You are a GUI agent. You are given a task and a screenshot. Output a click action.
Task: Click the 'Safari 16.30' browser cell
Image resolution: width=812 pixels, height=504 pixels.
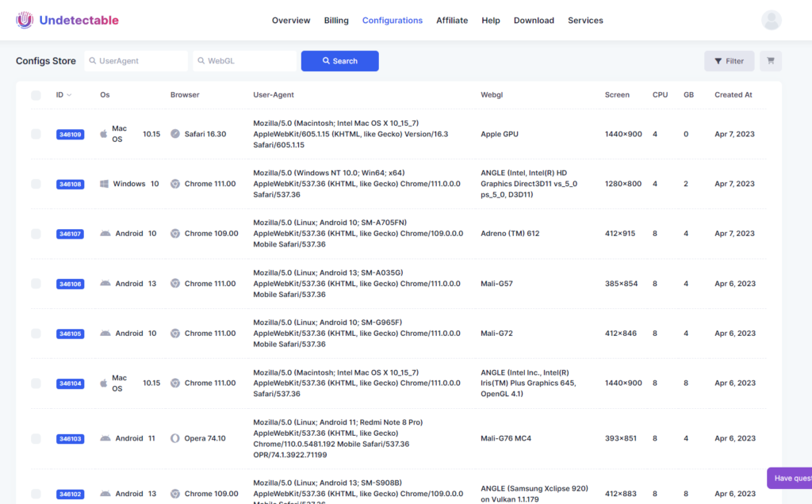tap(205, 134)
